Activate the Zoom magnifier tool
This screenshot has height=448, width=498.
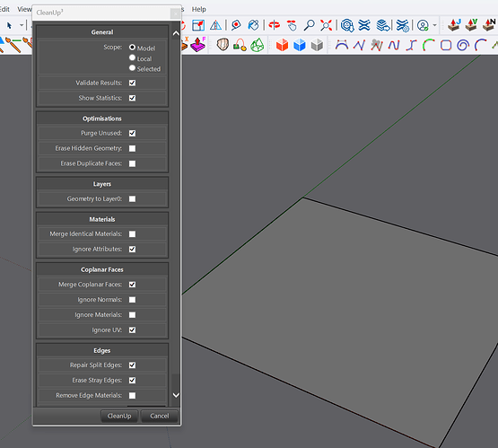tap(309, 25)
